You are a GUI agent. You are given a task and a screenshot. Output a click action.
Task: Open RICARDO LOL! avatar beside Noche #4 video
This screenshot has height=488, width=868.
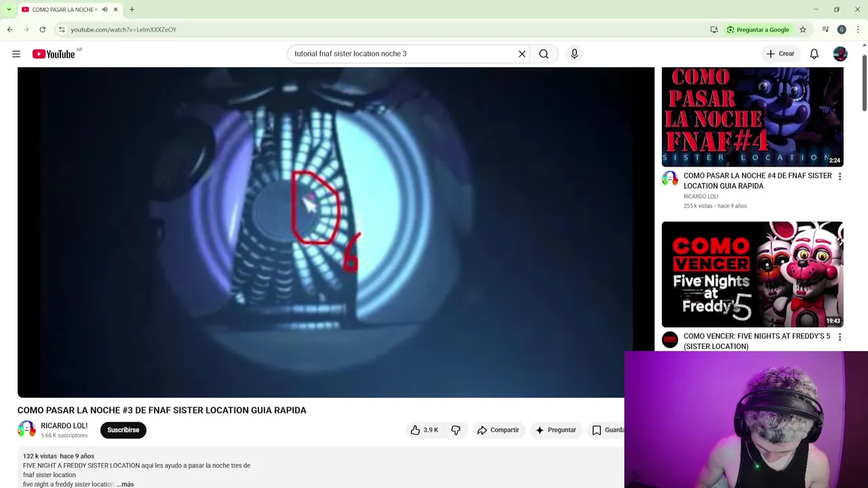(670, 179)
